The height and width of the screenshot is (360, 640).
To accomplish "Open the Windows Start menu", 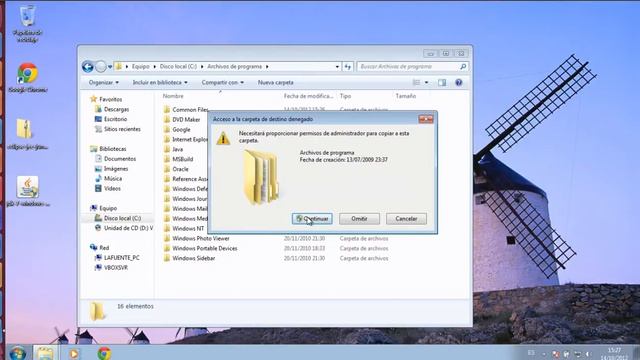I will (17, 353).
